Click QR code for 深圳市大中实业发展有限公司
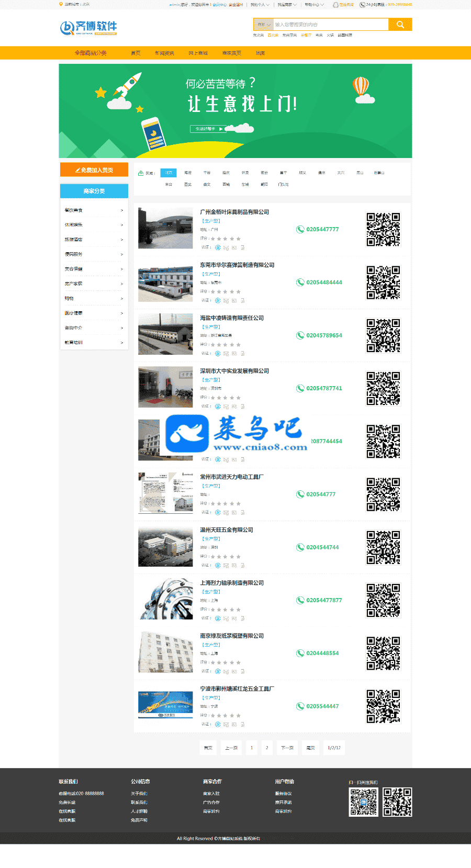 384,388
